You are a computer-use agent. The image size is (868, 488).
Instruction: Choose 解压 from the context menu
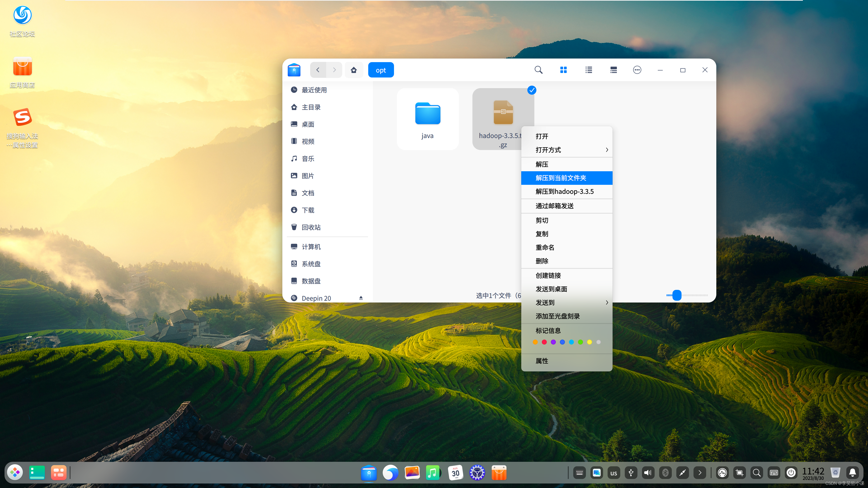567,164
